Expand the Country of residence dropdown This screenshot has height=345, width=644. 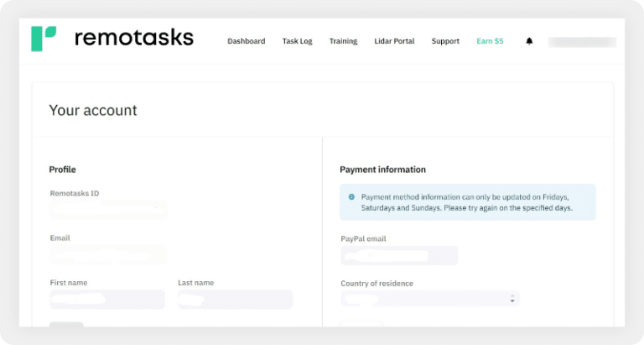[x=429, y=299]
